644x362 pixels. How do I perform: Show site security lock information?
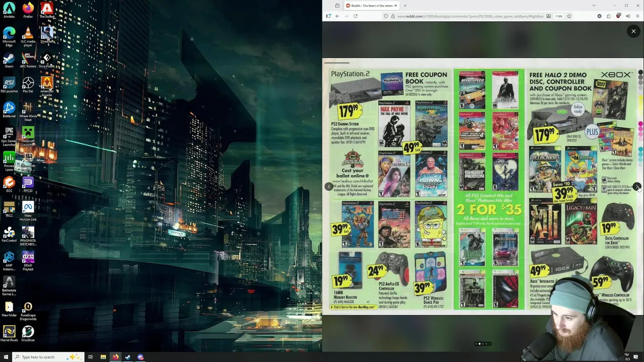click(x=392, y=16)
